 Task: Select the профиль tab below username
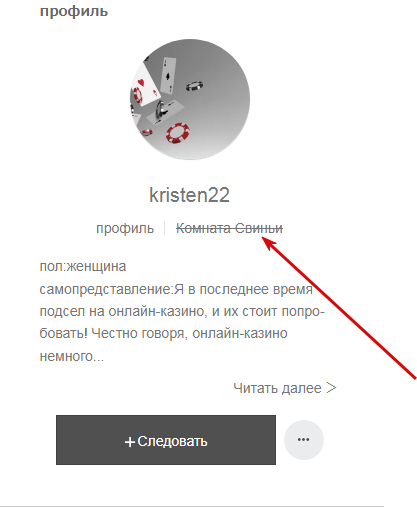click(x=125, y=229)
